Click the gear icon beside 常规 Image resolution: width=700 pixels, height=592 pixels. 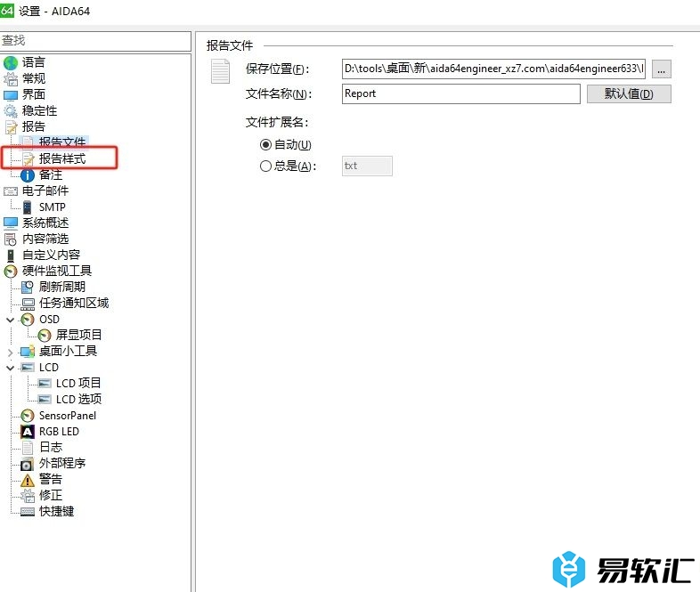pos(11,79)
